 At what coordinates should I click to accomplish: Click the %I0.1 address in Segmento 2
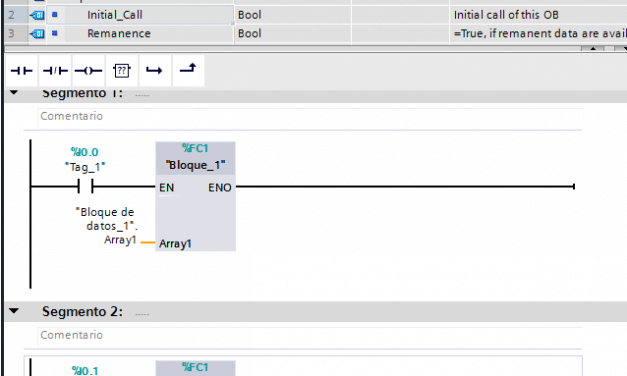85,370
